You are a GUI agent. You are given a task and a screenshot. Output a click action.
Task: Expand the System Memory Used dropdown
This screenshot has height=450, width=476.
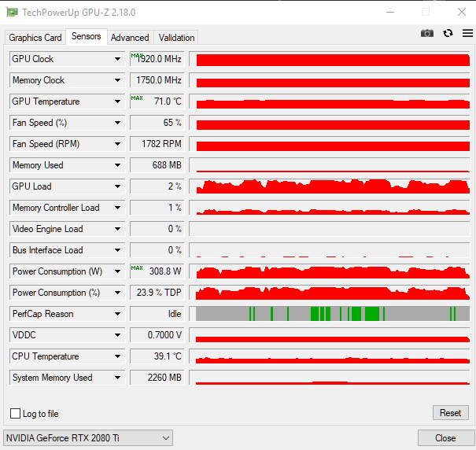[x=117, y=378]
